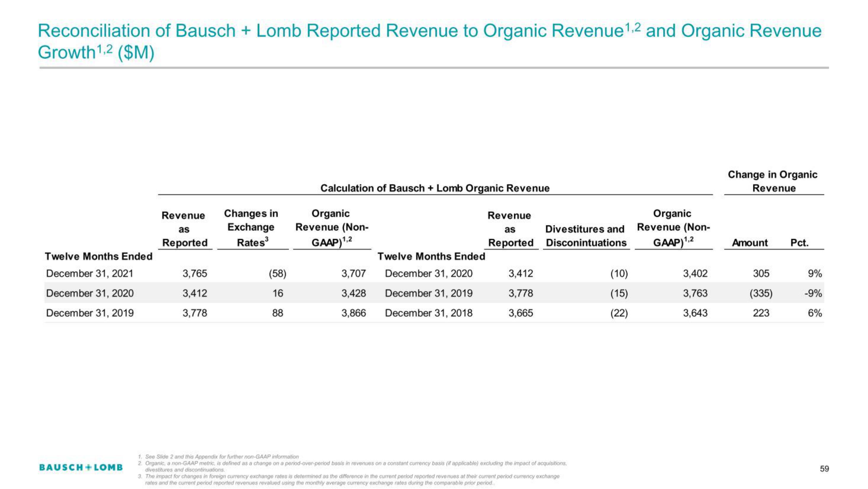
Task: Click the exchange rate change (58)
Action: [x=278, y=273]
